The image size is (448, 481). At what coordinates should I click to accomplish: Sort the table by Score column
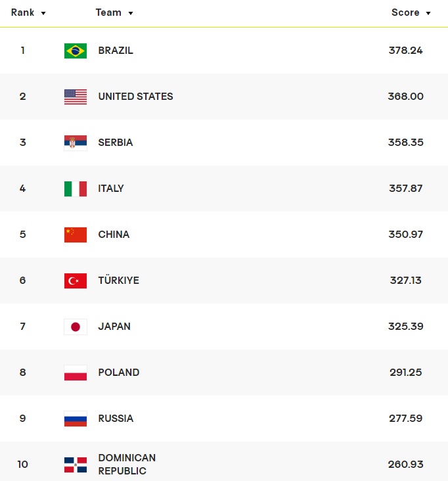411,12
